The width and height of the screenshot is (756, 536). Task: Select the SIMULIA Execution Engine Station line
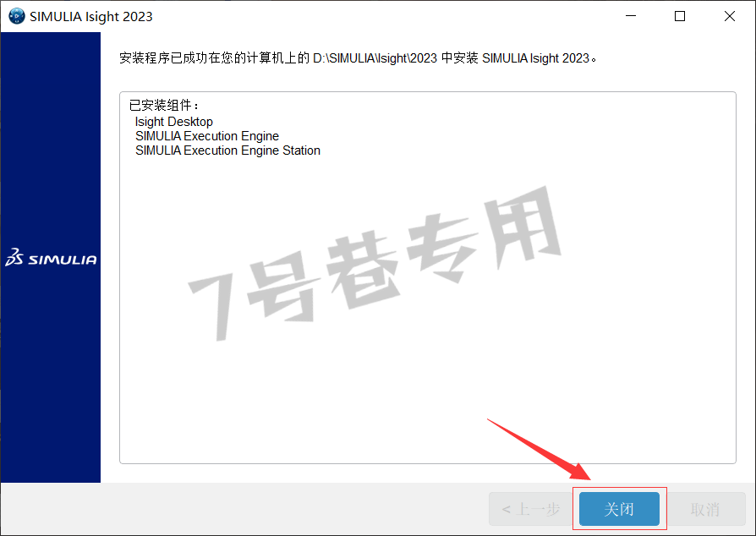coord(227,150)
